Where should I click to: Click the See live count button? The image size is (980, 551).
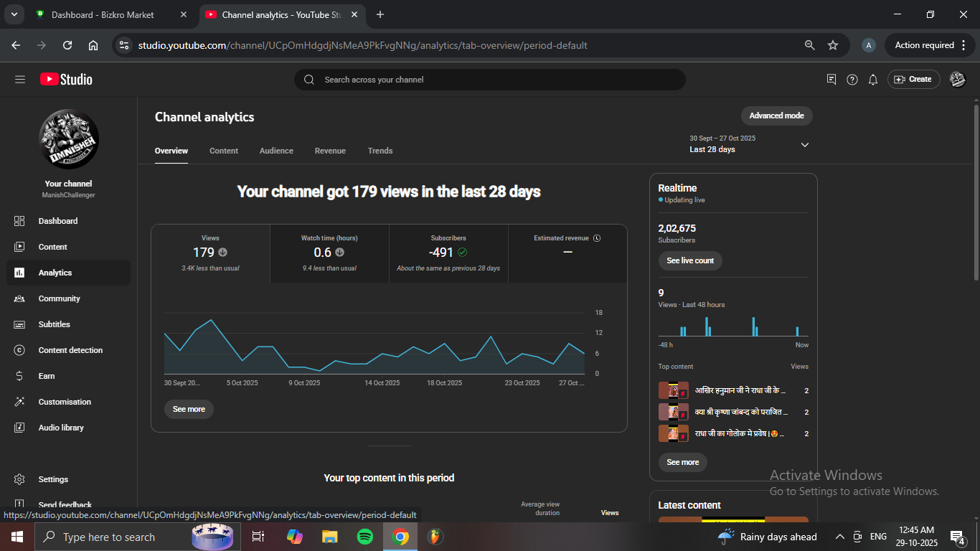coord(689,260)
